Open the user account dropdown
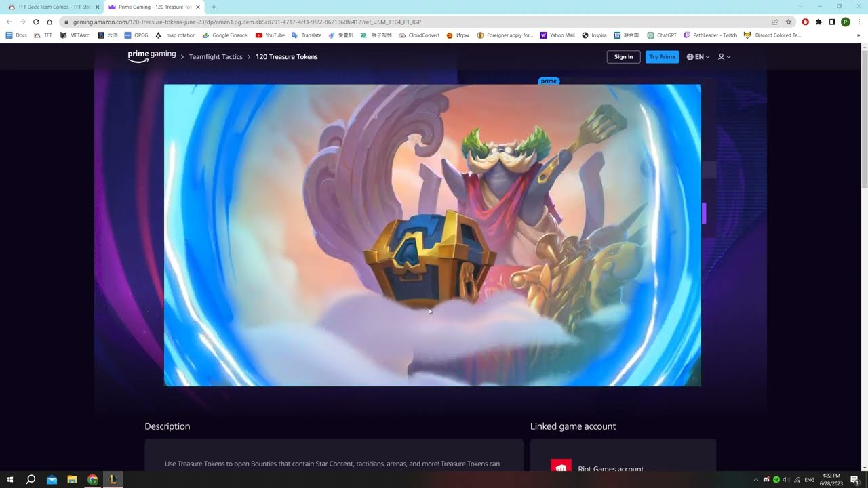This screenshot has height=488, width=868. click(724, 57)
